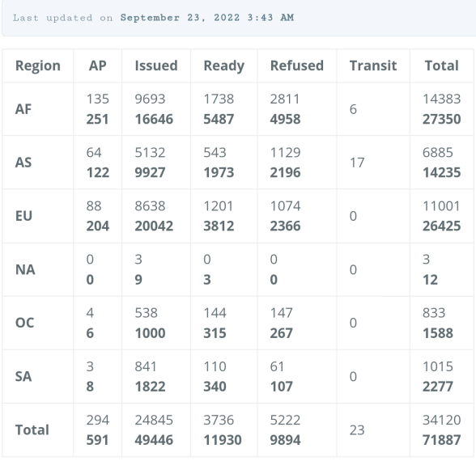Select the Total row label

32,429
